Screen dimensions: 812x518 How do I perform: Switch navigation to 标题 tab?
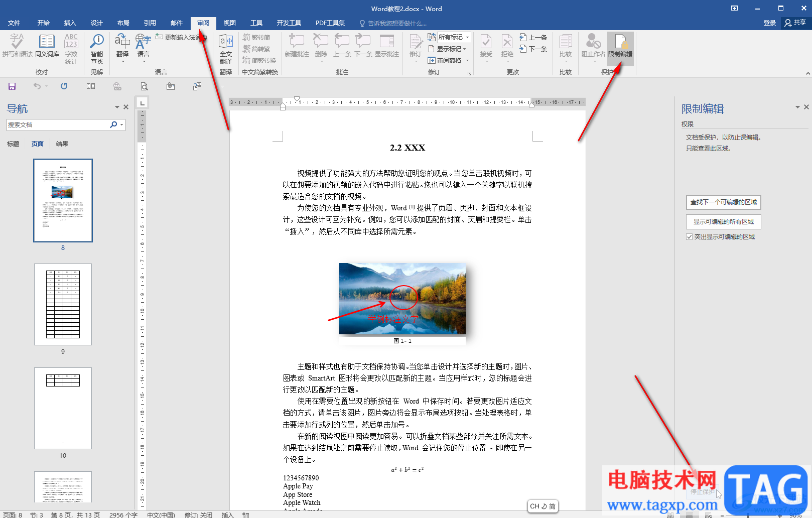tap(13, 144)
